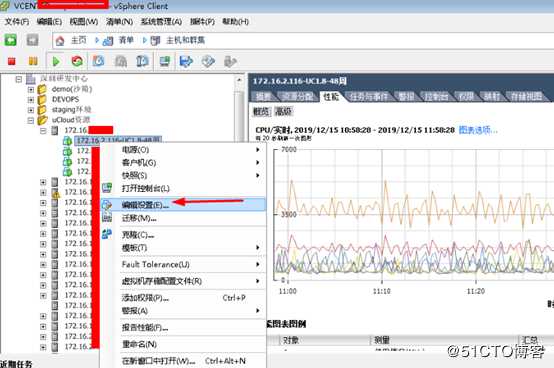The height and width of the screenshot is (368, 554).
Task: Open the 虚拟机存储配置文件(R) submenu
Action: coord(183,281)
